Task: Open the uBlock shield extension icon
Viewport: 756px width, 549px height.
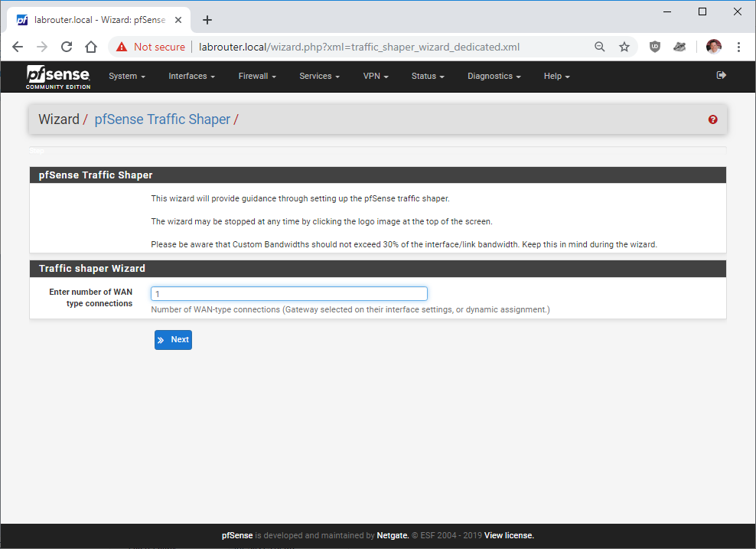Action: [654, 47]
